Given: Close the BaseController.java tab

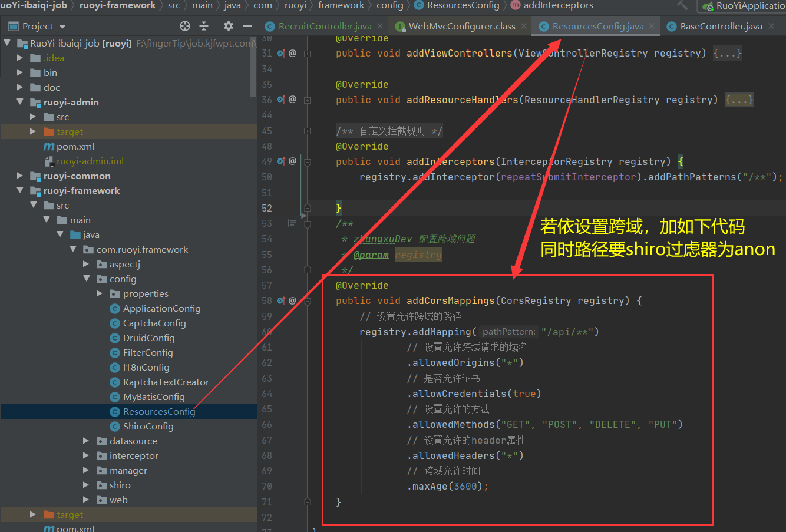Looking at the screenshot, I should pyautogui.click(x=771, y=26).
